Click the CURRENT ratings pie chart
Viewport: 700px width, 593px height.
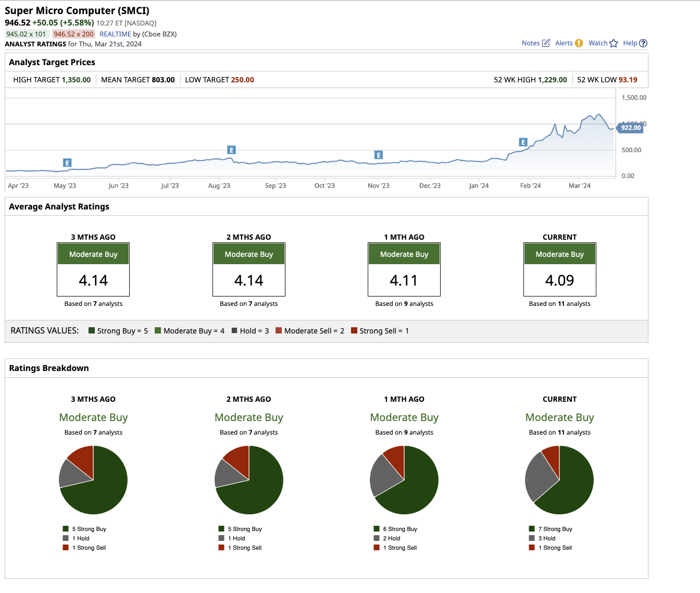point(559,480)
